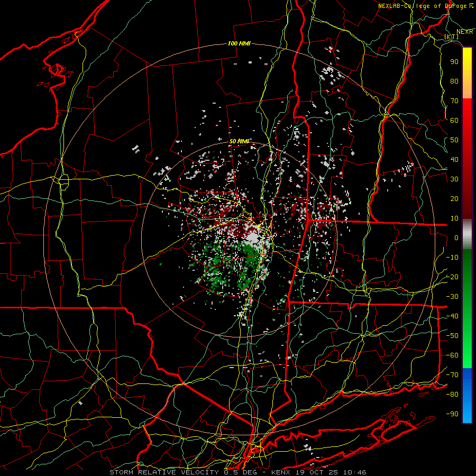Image resolution: width=476 pixels, height=476 pixels.
Task: Select the 60 value on velocity scale
Action: pyautogui.click(x=454, y=120)
